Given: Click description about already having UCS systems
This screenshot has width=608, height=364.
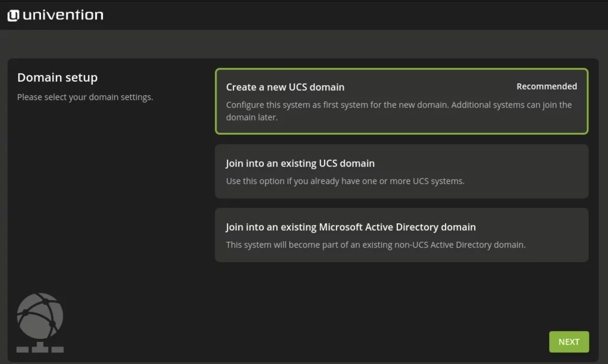Looking at the screenshot, I should [345, 181].
